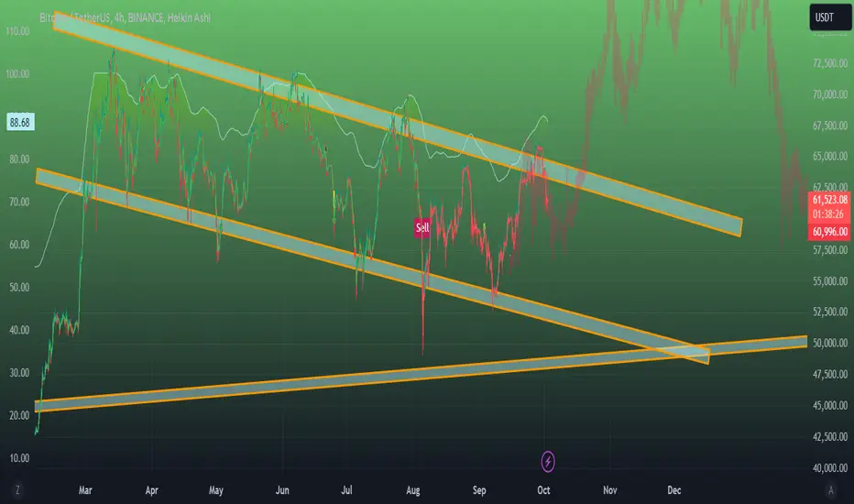This screenshot has height=504, width=854.
Task: Click 47,500.00 on the right price scale
Action: click(x=830, y=374)
